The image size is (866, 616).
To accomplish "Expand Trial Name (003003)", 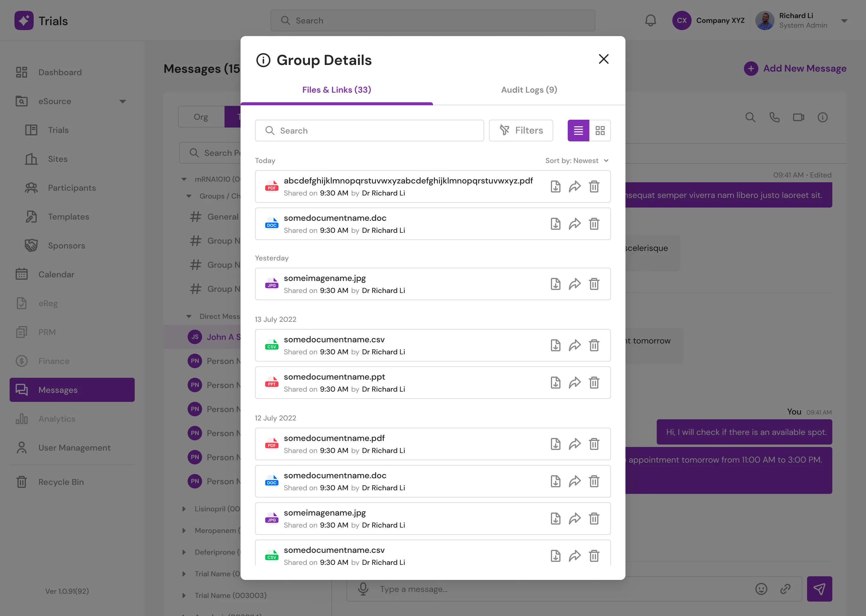I will tap(184, 596).
